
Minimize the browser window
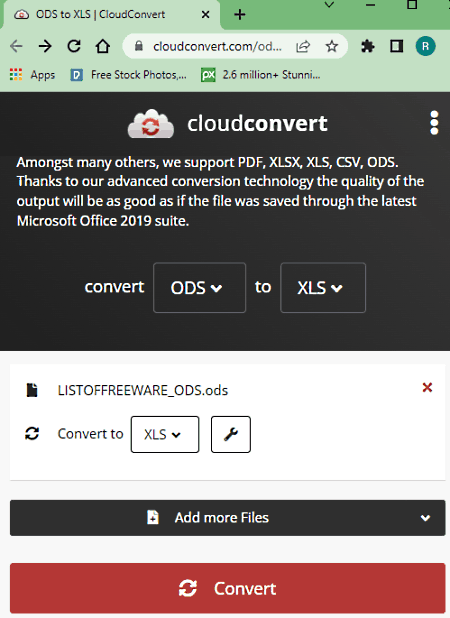(x=370, y=5)
